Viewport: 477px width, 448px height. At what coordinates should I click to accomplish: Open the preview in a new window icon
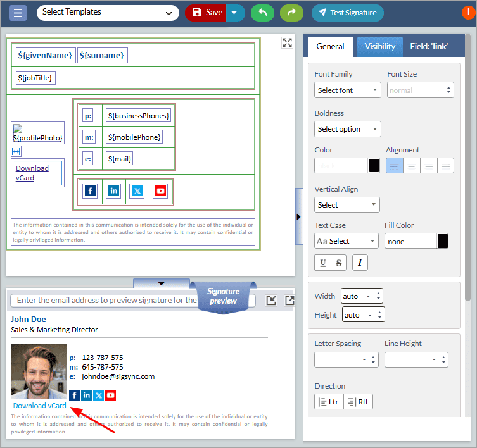tap(289, 301)
